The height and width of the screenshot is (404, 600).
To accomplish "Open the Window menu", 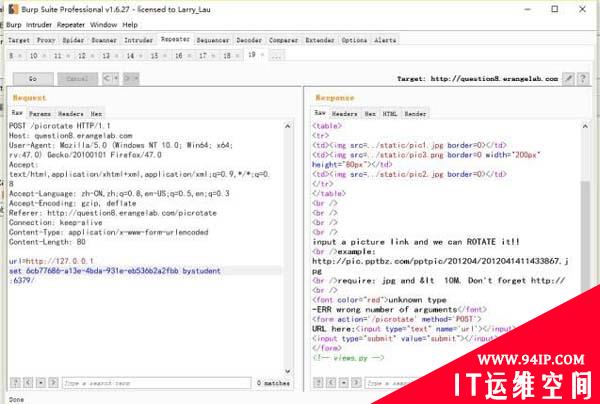I will [x=104, y=25].
